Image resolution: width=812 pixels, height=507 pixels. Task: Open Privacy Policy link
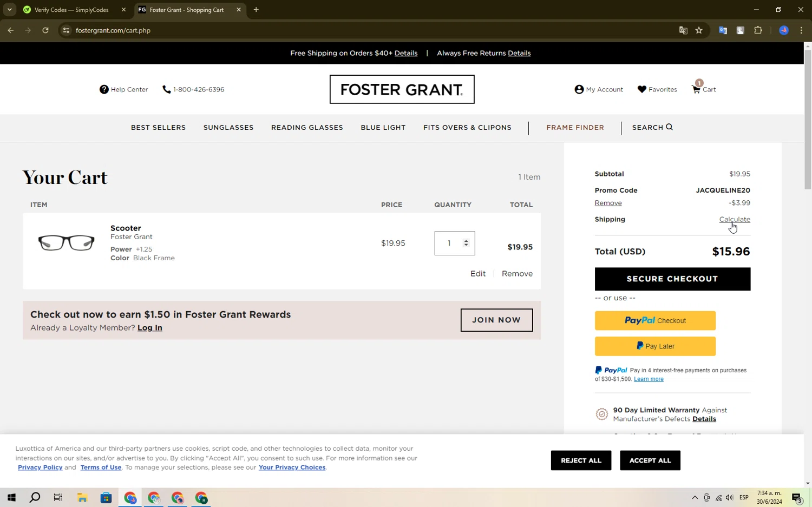coord(40,468)
